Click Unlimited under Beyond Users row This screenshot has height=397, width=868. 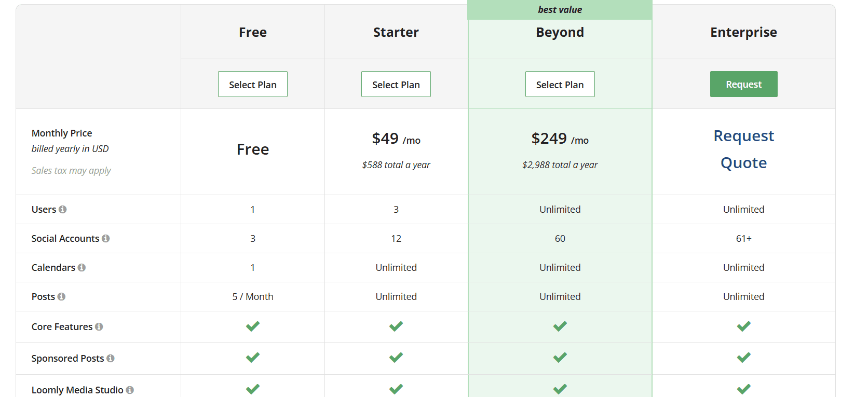point(560,209)
